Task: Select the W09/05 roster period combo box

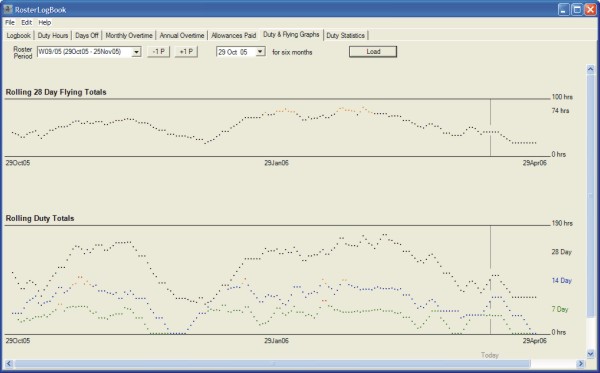Action: pyautogui.click(x=89, y=52)
